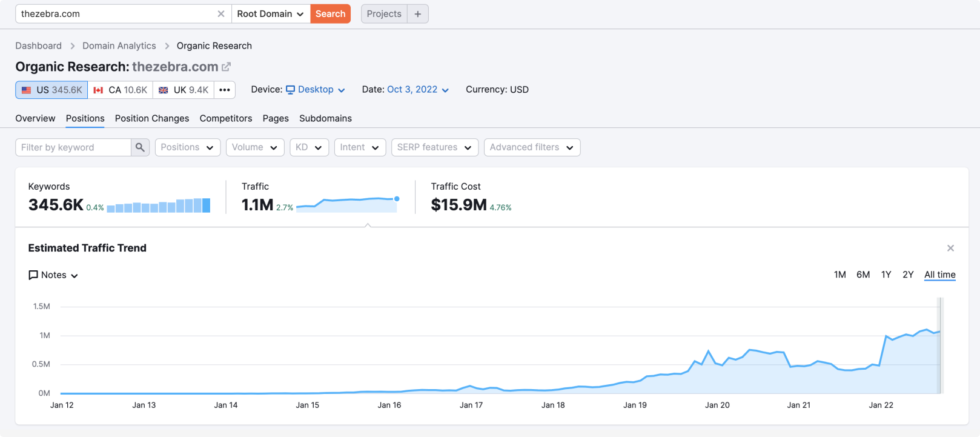Click the Jan 22 axis label
This screenshot has height=437, width=980.
(x=881, y=405)
